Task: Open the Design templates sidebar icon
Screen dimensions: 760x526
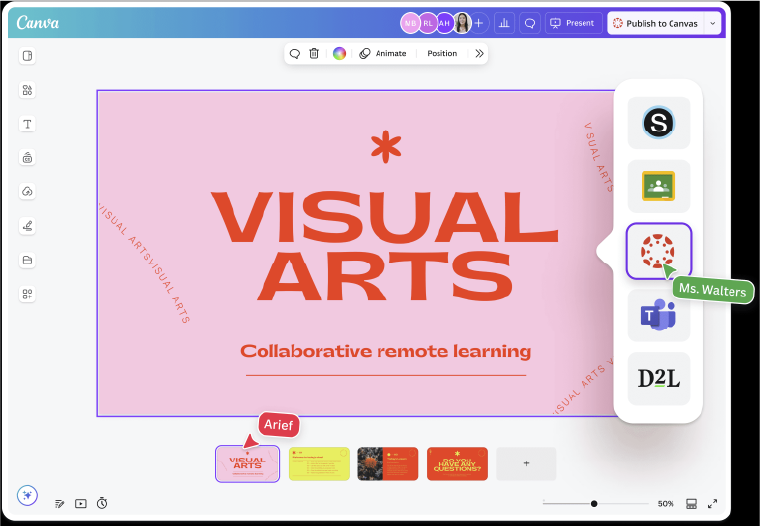Action: pyautogui.click(x=27, y=56)
